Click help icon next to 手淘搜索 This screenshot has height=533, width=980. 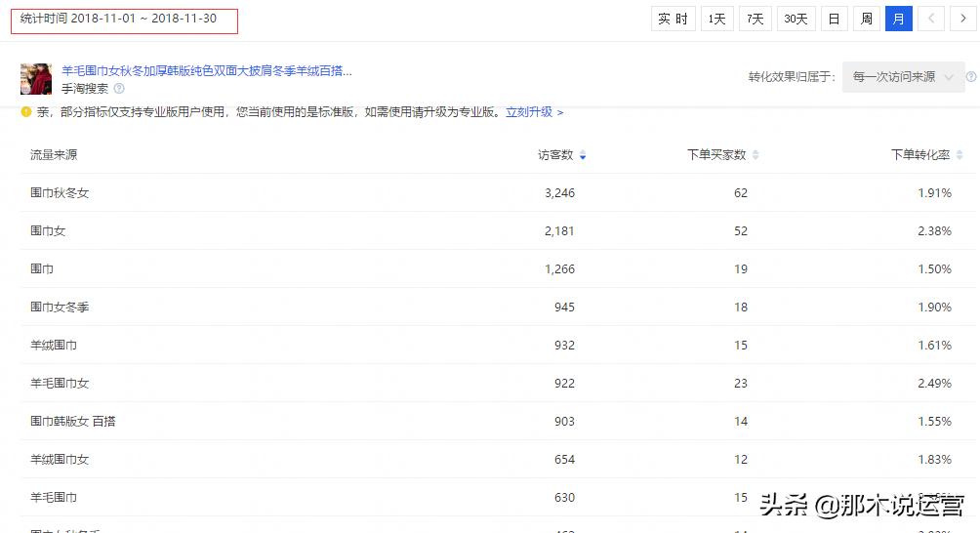tap(119, 88)
